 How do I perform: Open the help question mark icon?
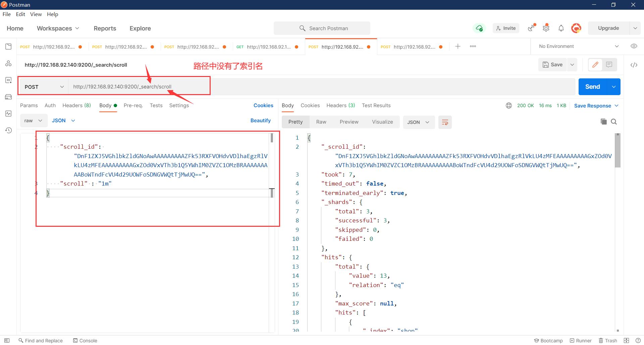coord(638,341)
